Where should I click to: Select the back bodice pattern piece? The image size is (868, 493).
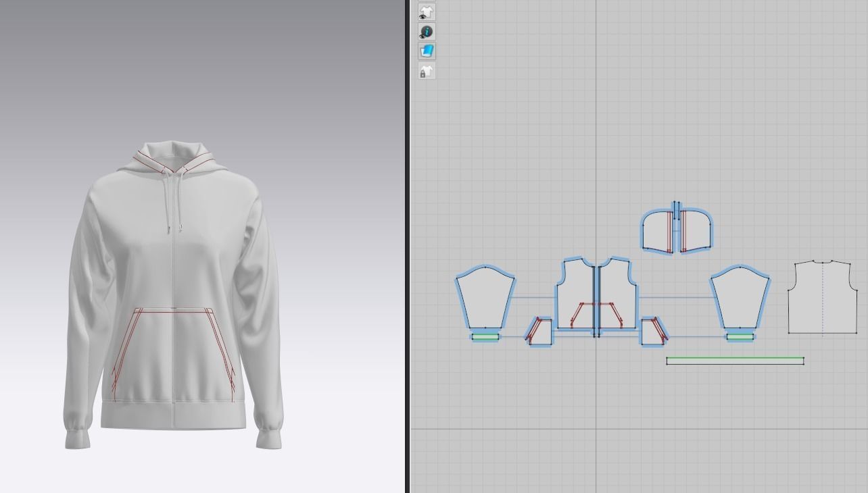pos(823,297)
